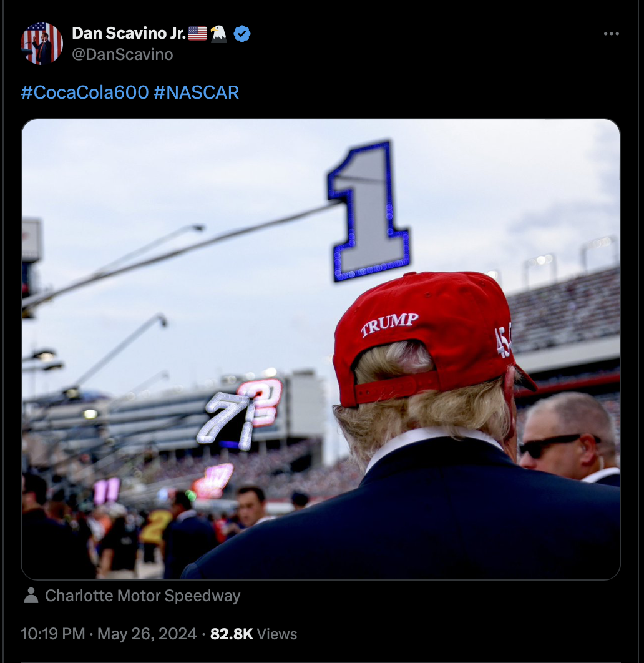Click the American flag emoji beside the name
The width and height of the screenshot is (644, 663).
(x=197, y=34)
